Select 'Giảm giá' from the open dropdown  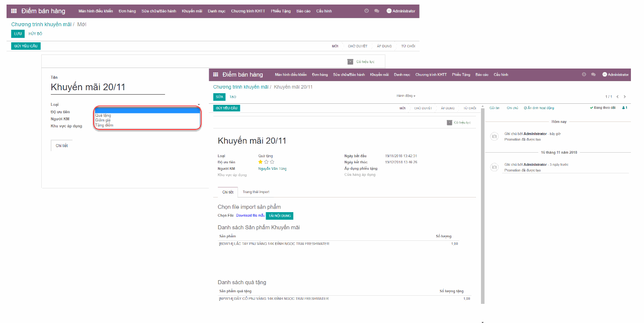(104, 120)
